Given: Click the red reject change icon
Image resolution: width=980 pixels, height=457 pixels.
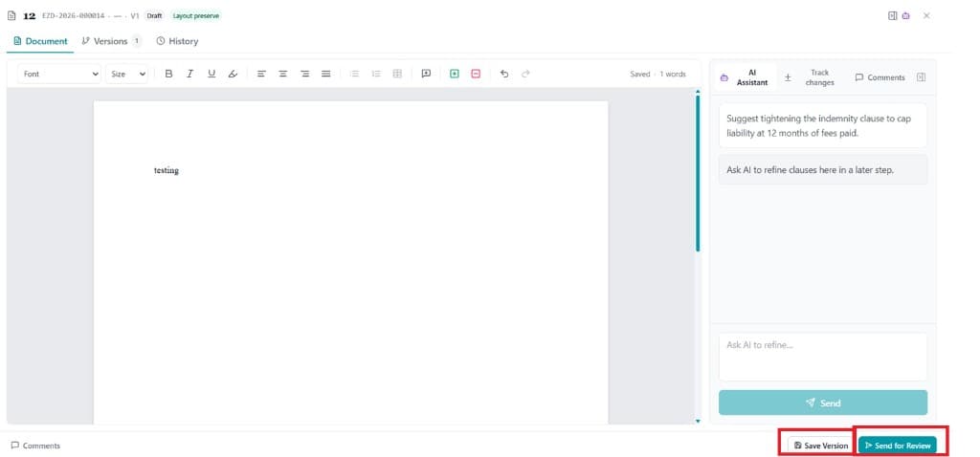Looking at the screenshot, I should (476, 74).
